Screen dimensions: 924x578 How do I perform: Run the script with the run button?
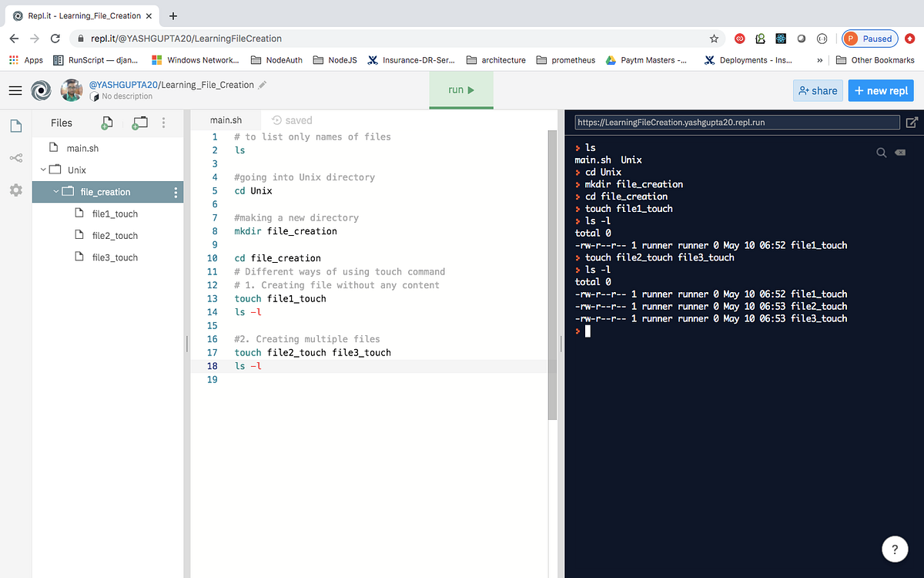[x=460, y=90]
